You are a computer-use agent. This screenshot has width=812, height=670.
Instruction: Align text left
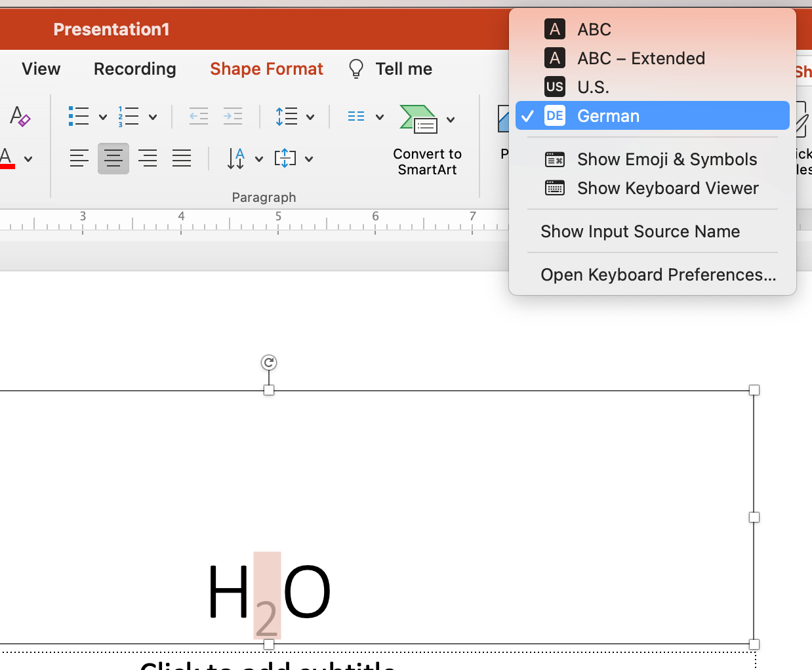(x=79, y=158)
